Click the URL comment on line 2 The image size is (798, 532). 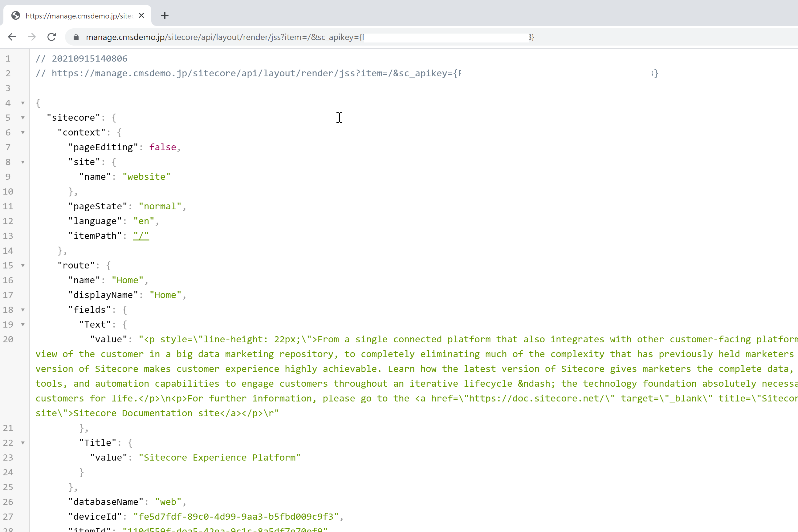tap(347, 74)
